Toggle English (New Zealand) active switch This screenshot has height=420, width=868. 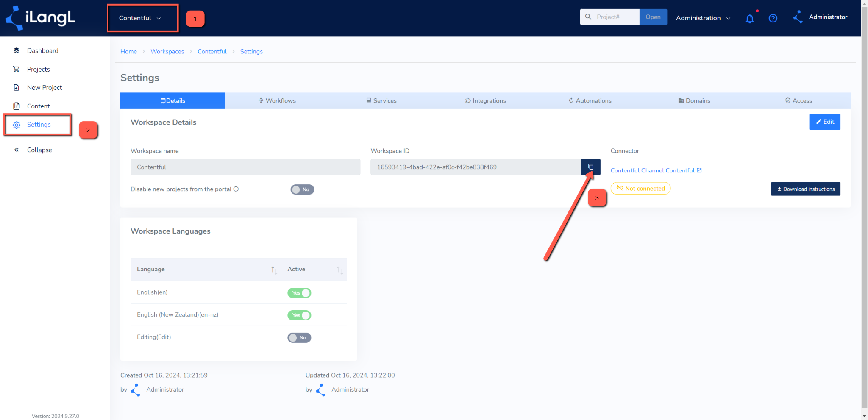coord(299,315)
